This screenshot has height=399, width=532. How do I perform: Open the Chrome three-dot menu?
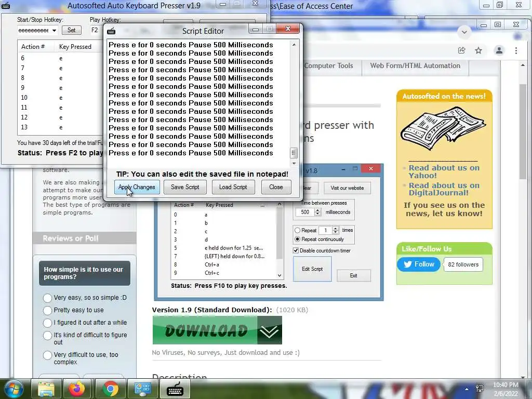516,50
